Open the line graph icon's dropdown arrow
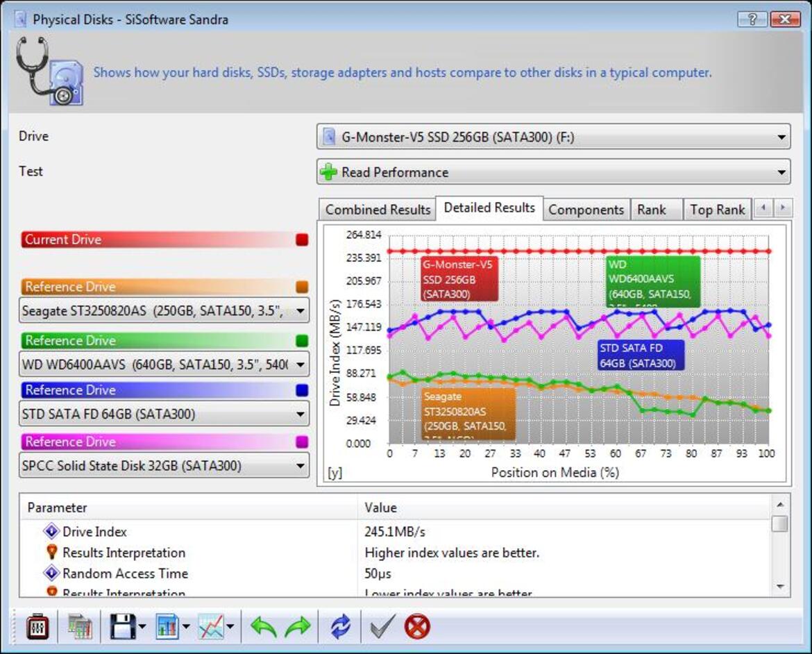Screen dimensions: 812x654 click(x=230, y=627)
